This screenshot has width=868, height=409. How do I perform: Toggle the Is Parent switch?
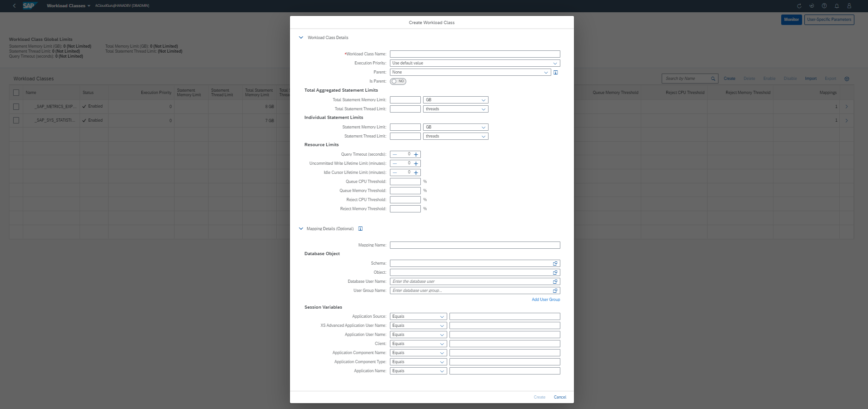398,81
